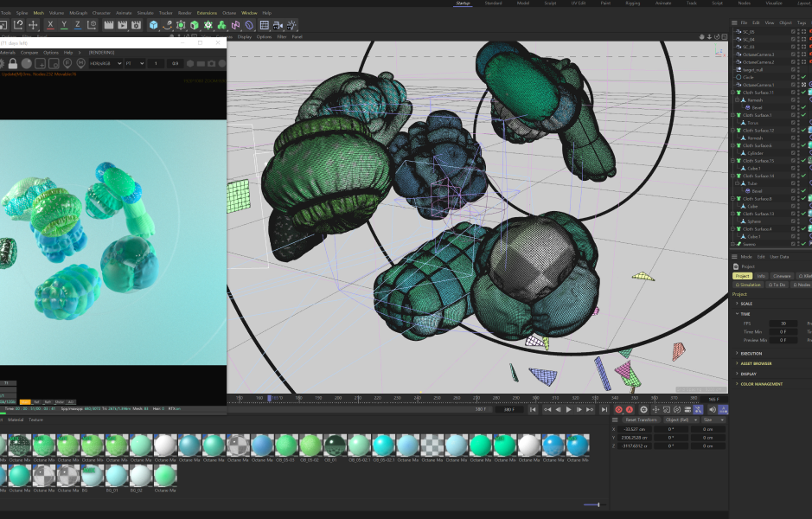Open the Simulate menu
The width and height of the screenshot is (812, 519).
tap(145, 13)
